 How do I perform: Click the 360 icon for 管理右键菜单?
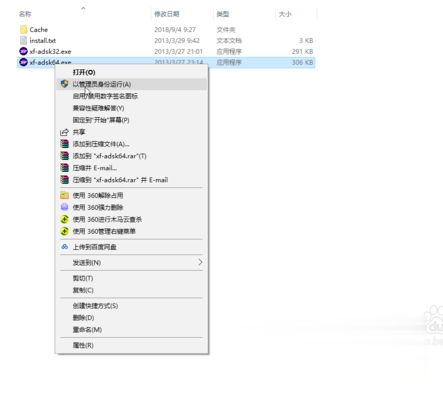pos(64,231)
